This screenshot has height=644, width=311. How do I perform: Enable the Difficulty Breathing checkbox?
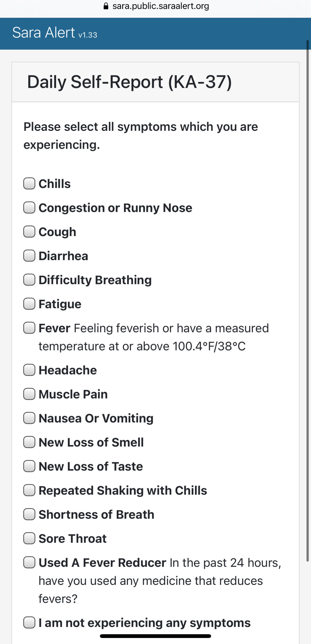[x=29, y=280]
